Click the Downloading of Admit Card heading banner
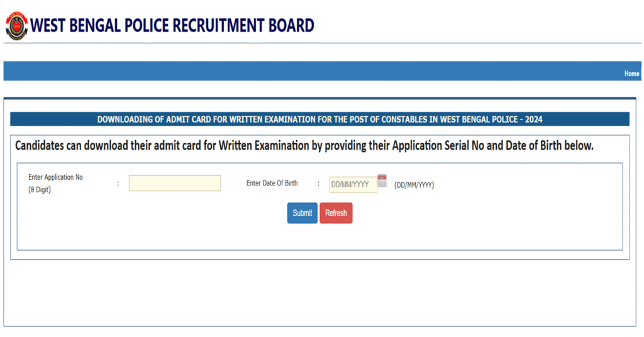 click(319, 119)
